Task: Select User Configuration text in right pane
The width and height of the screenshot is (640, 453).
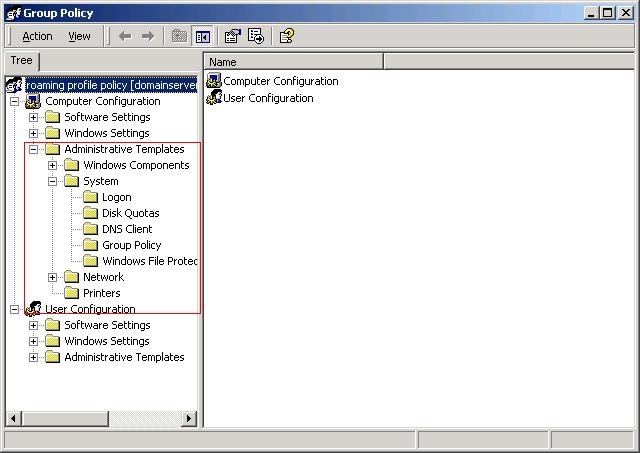Action: click(269, 98)
